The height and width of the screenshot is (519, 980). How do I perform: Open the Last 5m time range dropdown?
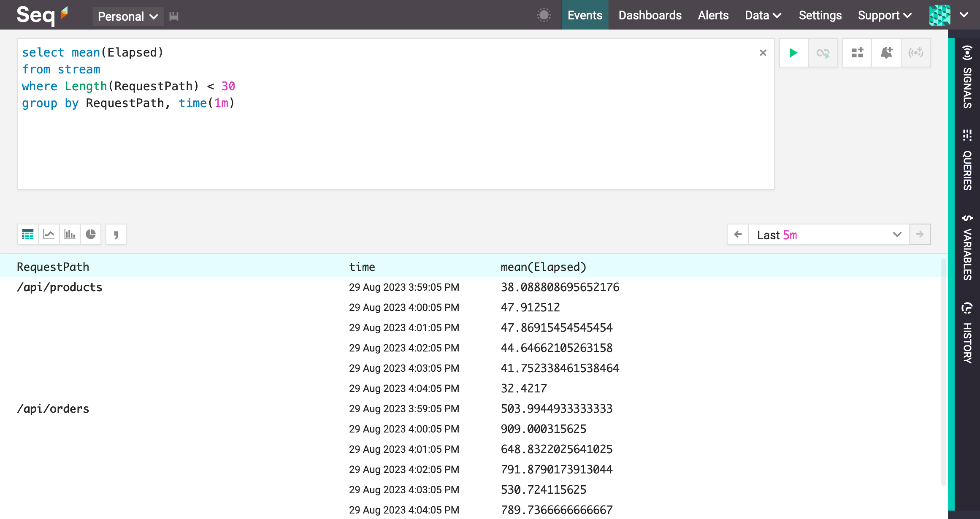click(x=829, y=235)
